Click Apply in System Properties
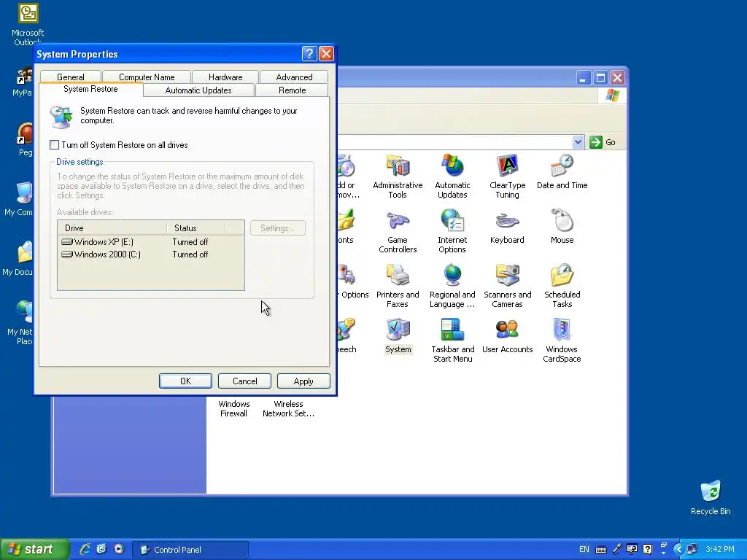 [303, 381]
